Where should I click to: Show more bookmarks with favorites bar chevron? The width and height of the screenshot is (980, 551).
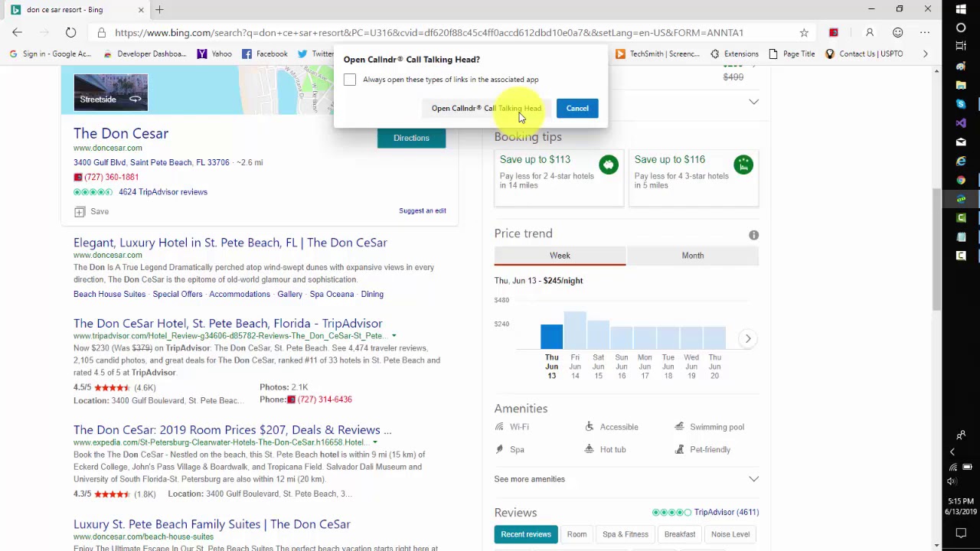coord(925,54)
